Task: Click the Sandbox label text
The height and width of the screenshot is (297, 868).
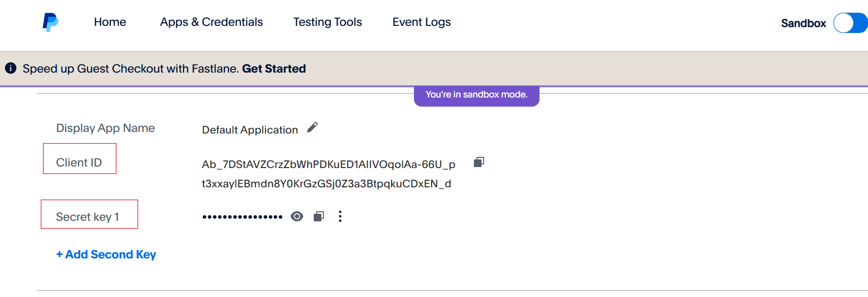Action: (x=803, y=23)
